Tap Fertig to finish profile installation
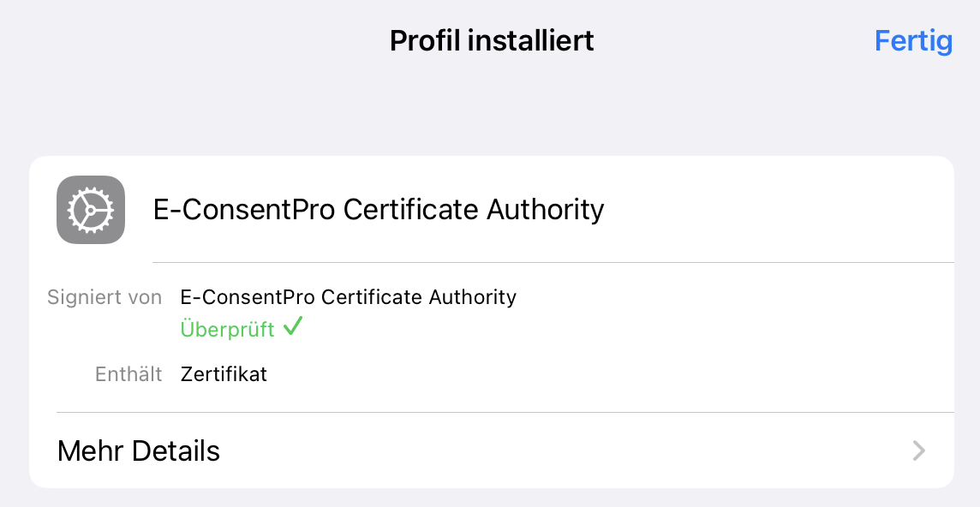 tap(913, 41)
